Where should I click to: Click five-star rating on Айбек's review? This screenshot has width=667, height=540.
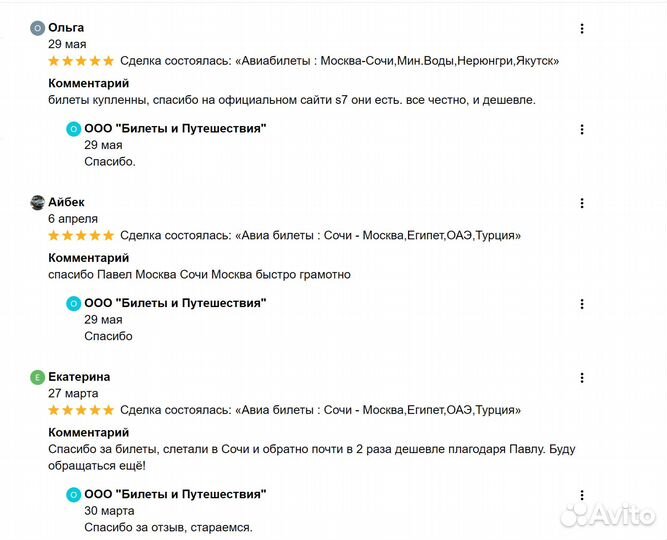(x=81, y=235)
